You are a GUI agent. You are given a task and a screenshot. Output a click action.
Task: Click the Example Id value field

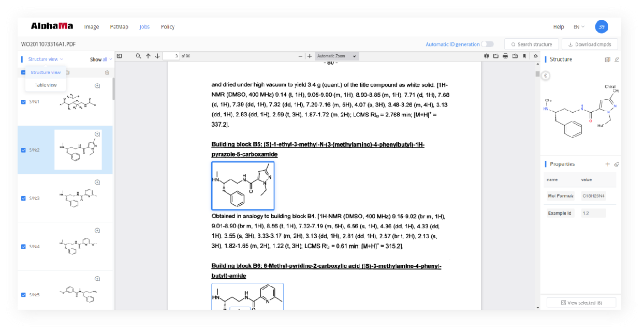tap(593, 213)
